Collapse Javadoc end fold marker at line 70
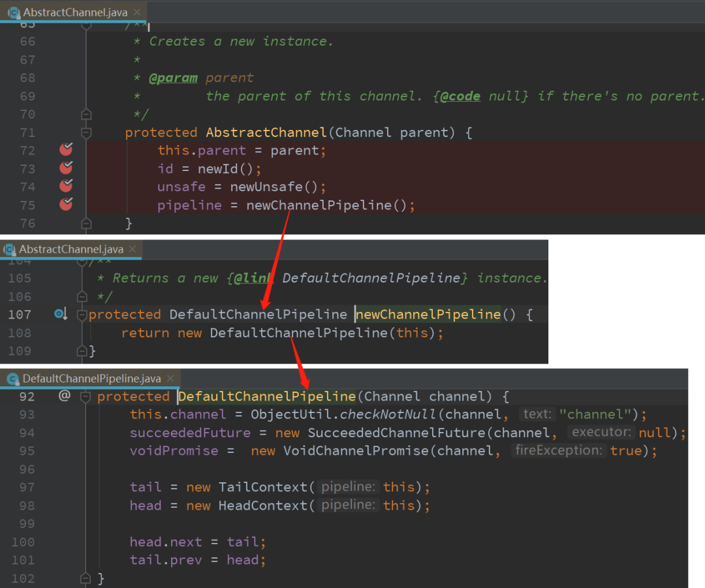 tap(86, 115)
